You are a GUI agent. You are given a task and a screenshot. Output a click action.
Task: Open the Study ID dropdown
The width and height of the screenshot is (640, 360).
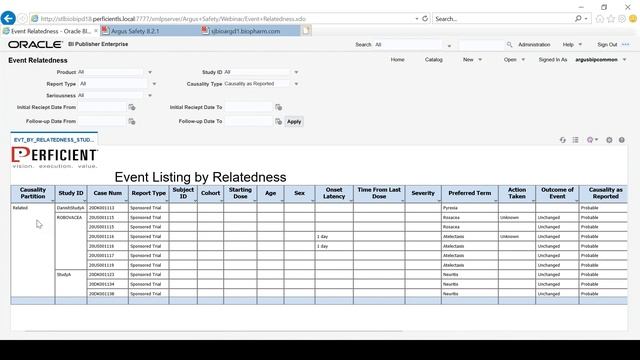pos(296,72)
